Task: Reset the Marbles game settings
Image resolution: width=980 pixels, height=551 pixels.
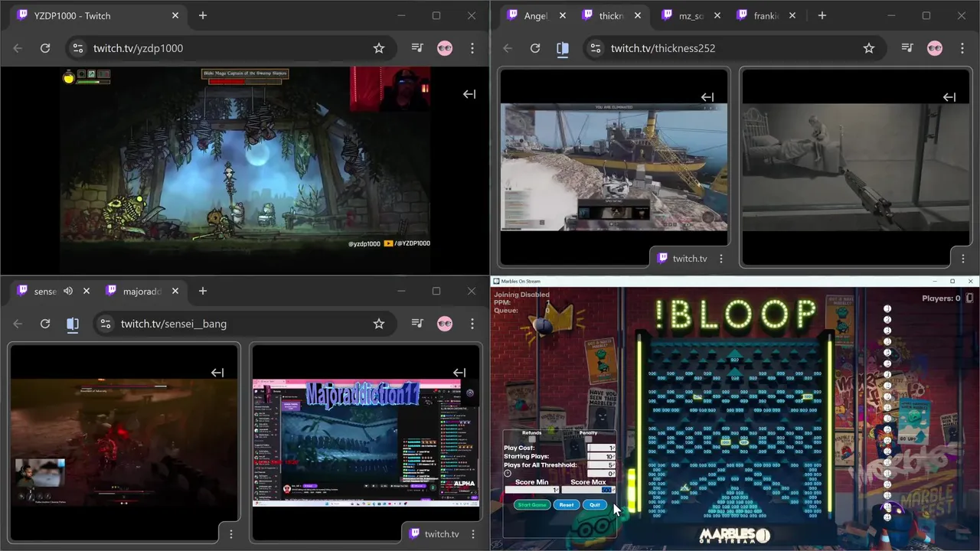Action: tap(567, 505)
